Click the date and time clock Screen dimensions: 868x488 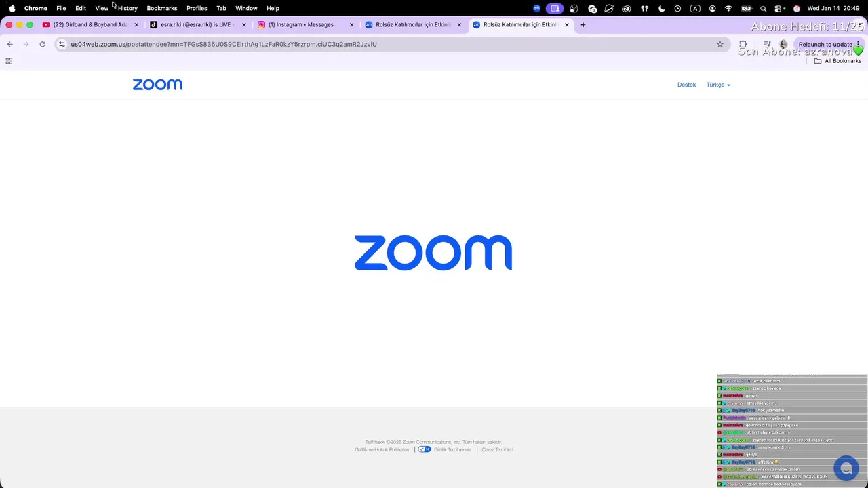click(833, 8)
